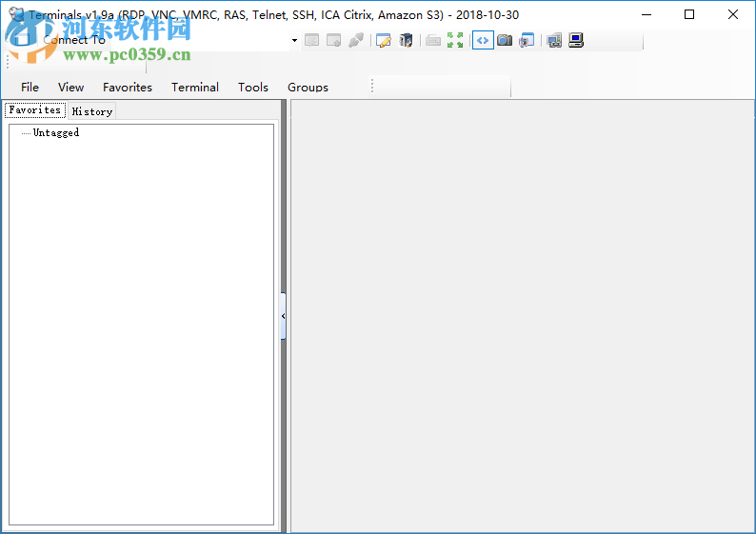Capture terminal screen with camera icon
Image resolution: width=756 pixels, height=534 pixels.
tap(505, 41)
